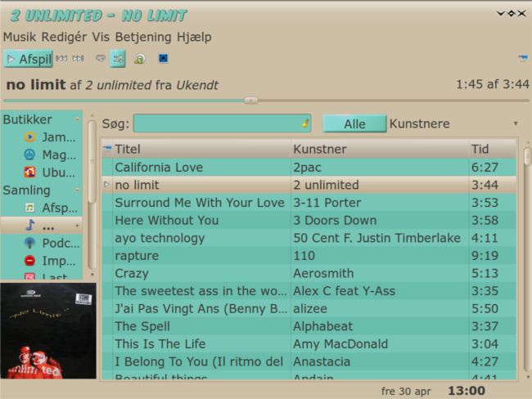The height and width of the screenshot is (399, 532).
Task: Open the Kunstnere filter dropdown
Action: 454,123
